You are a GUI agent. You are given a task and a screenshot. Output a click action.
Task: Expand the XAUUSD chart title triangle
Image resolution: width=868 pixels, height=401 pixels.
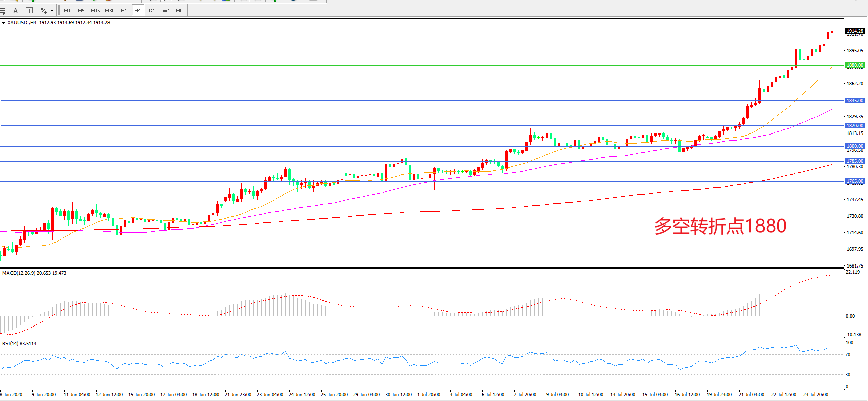3,23
